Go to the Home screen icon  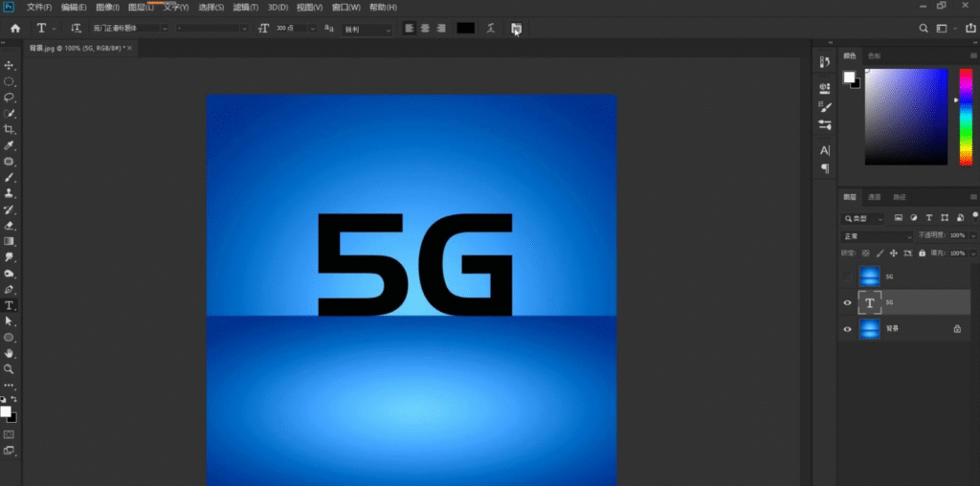15,28
